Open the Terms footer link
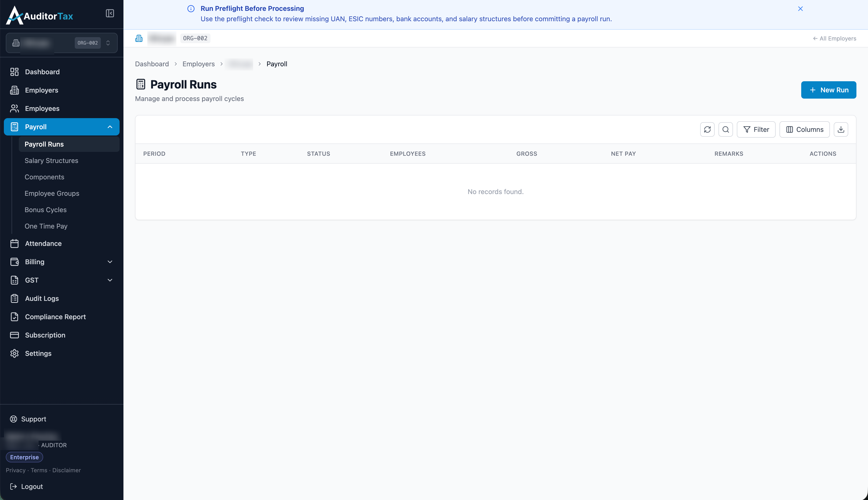The height and width of the screenshot is (500, 868). pyautogui.click(x=39, y=470)
